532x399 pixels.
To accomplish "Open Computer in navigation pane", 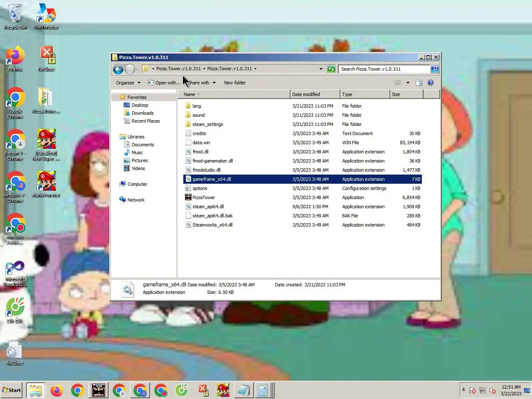I will tap(137, 184).
